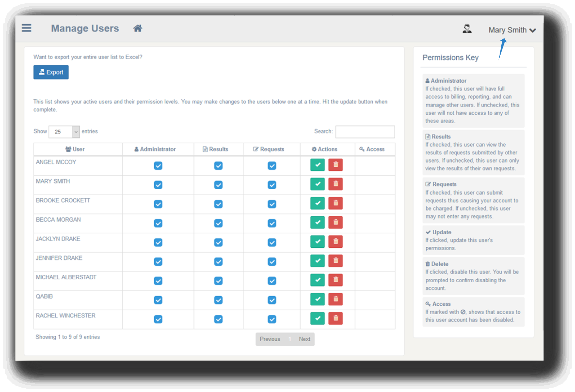Delete user QABIB
The width and height of the screenshot is (575, 392).
pos(335,299)
